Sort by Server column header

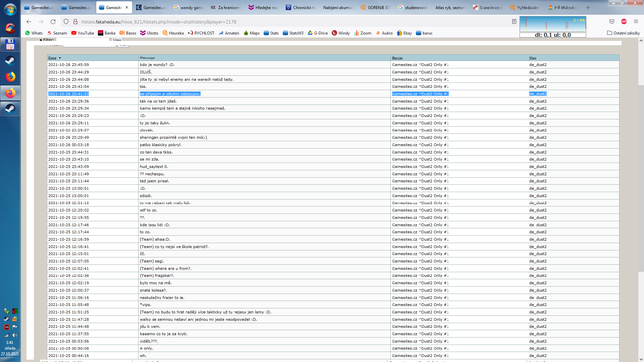point(397,58)
